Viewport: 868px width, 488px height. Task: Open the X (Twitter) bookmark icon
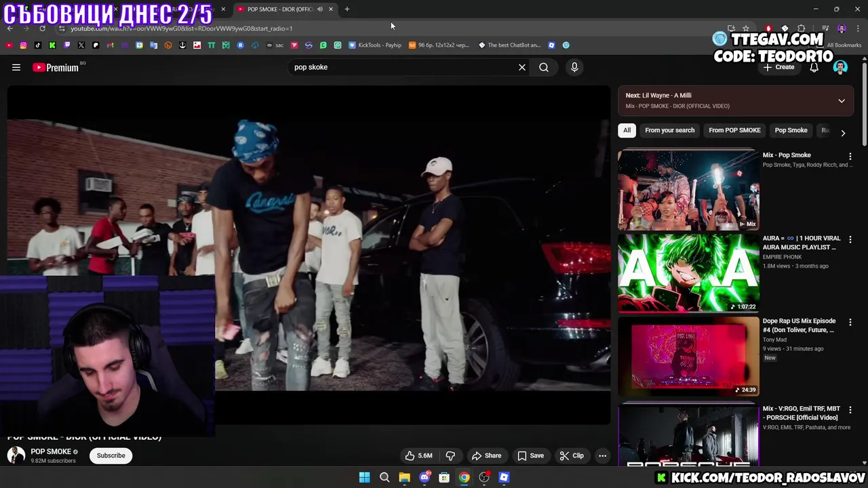click(x=81, y=45)
